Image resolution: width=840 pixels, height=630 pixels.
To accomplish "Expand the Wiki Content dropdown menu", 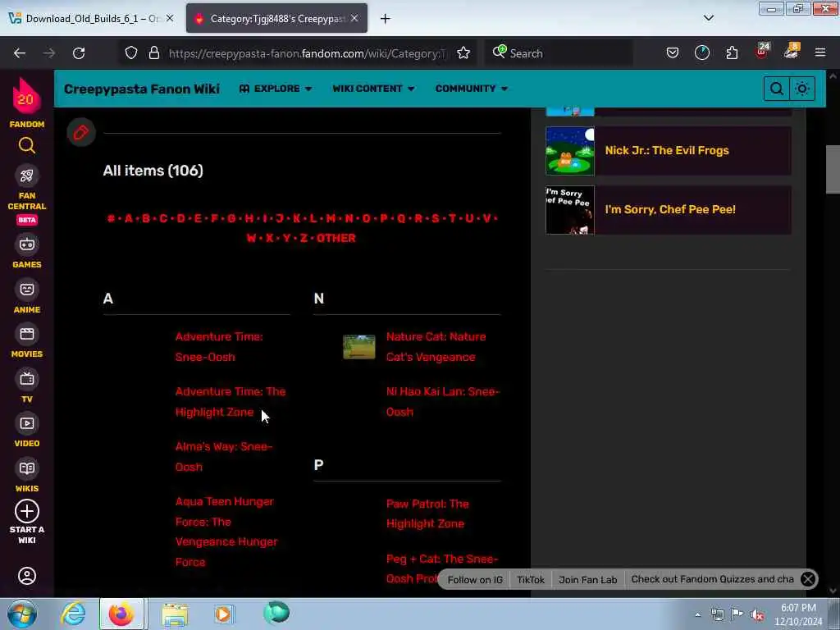I will coord(373,89).
